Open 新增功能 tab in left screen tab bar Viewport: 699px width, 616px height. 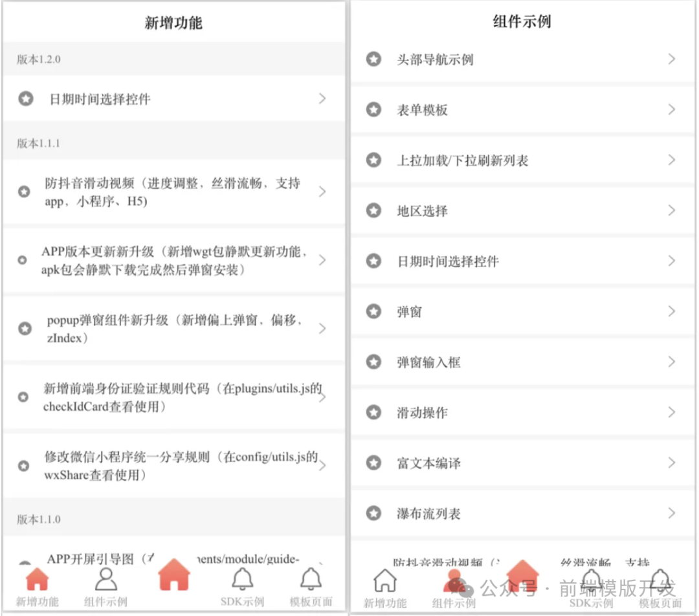click(38, 587)
